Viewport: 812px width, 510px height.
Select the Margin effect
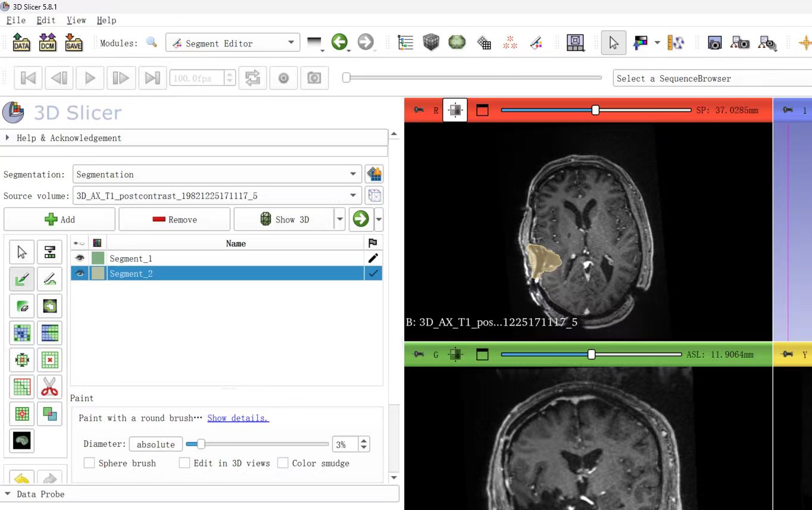click(22, 360)
